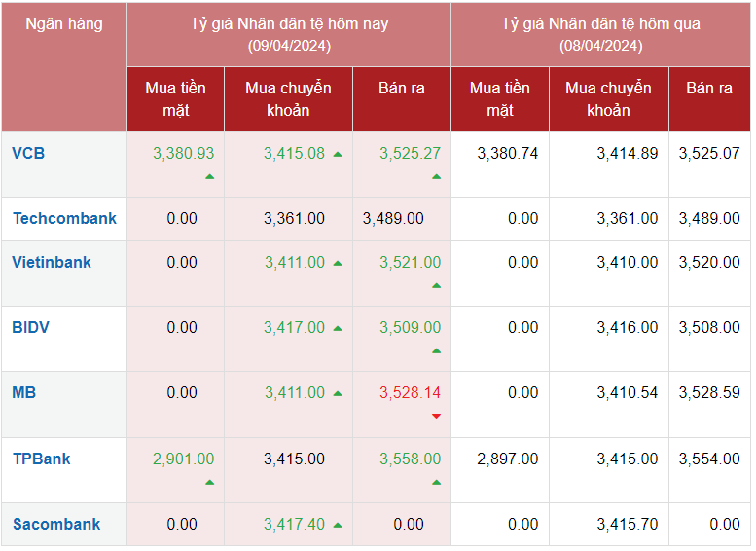Select the yesterday's rate header dated 08/04/2024
Viewport: 756px width, 551px height.
pyautogui.click(x=600, y=34)
